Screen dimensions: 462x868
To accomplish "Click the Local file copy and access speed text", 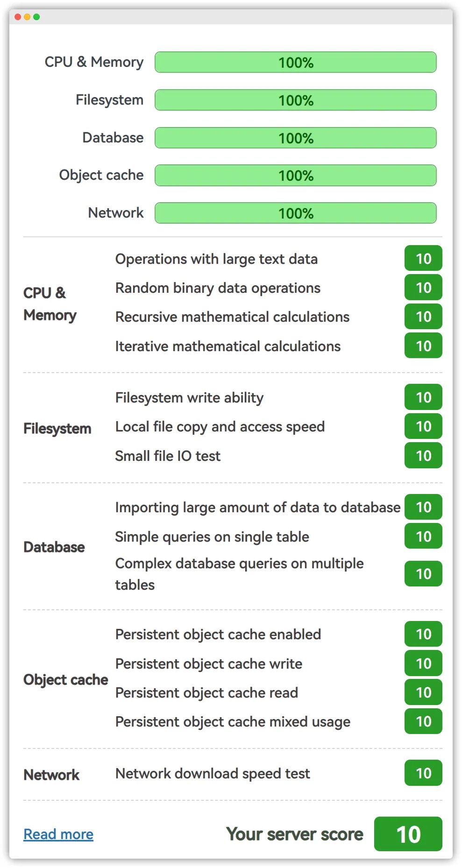I will [x=220, y=427].
